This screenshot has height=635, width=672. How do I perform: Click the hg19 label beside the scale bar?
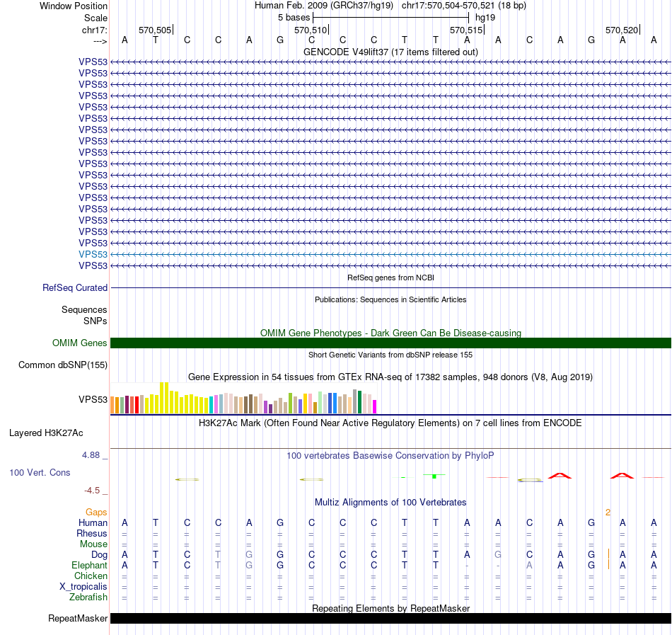[485, 18]
